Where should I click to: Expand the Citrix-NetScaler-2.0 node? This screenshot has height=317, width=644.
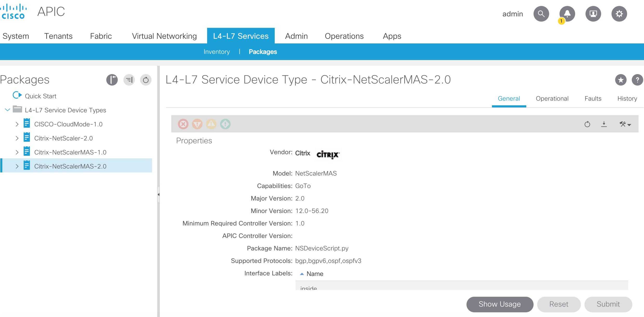pyautogui.click(x=17, y=138)
